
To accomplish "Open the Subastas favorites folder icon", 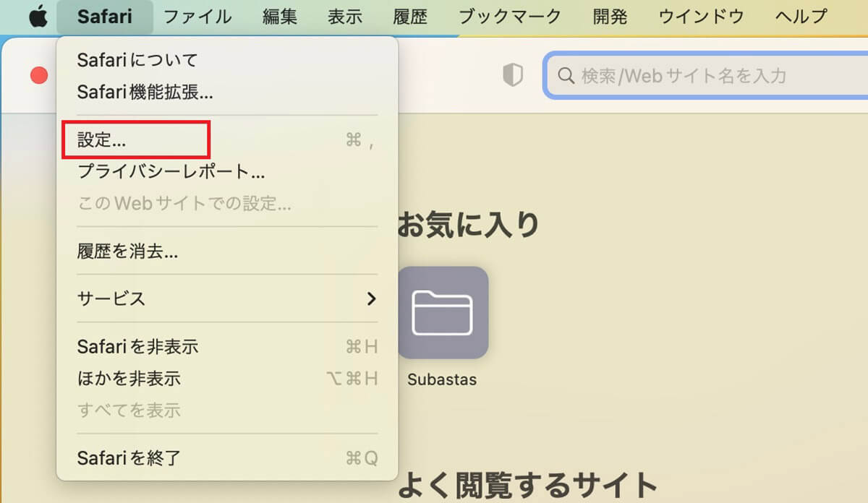I will pyautogui.click(x=443, y=312).
